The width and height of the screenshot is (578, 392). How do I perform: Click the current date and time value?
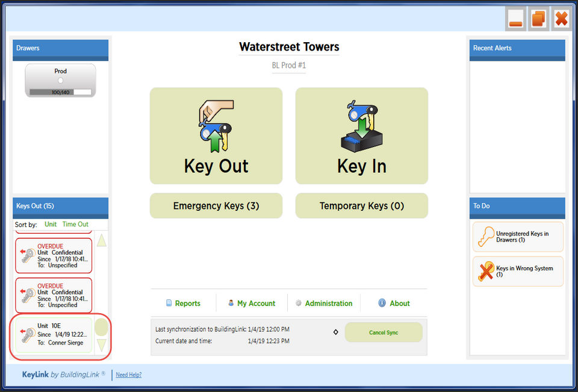pyautogui.click(x=269, y=341)
